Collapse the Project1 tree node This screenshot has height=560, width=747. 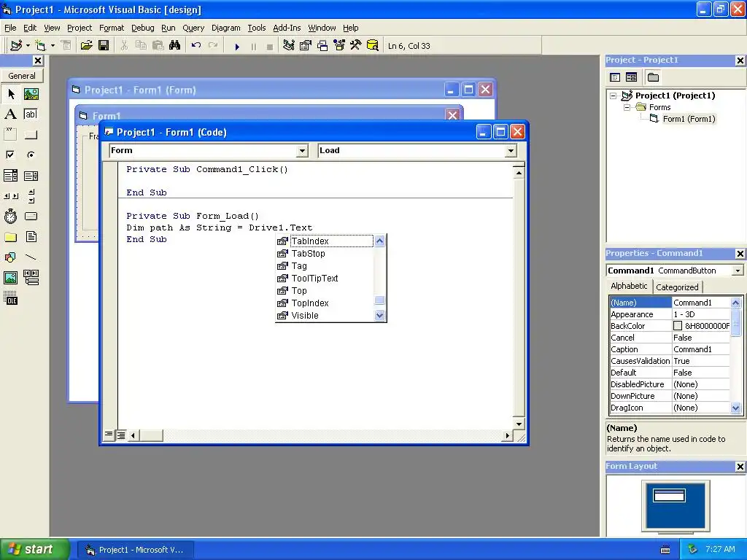614,96
